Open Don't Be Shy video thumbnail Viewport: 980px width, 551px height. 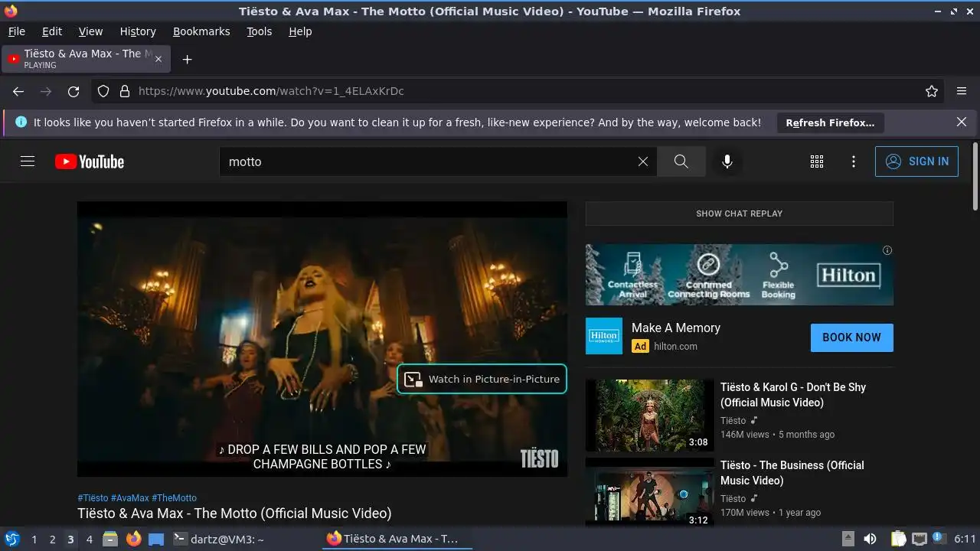tap(649, 416)
